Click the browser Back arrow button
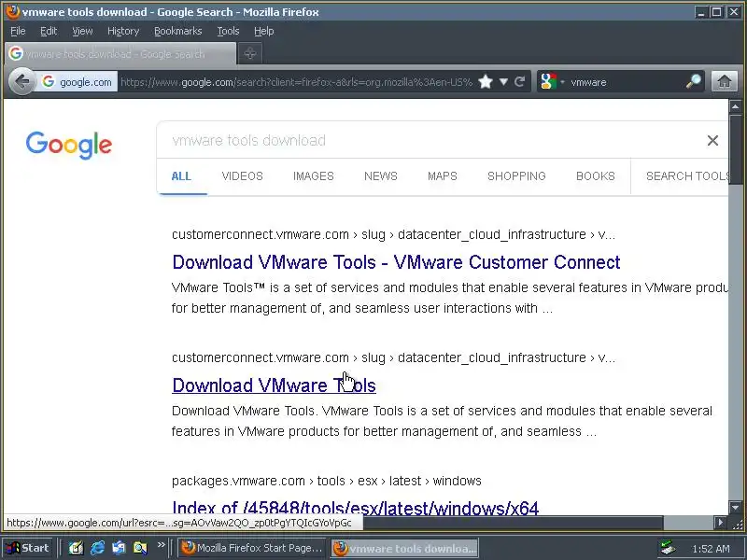 point(21,82)
